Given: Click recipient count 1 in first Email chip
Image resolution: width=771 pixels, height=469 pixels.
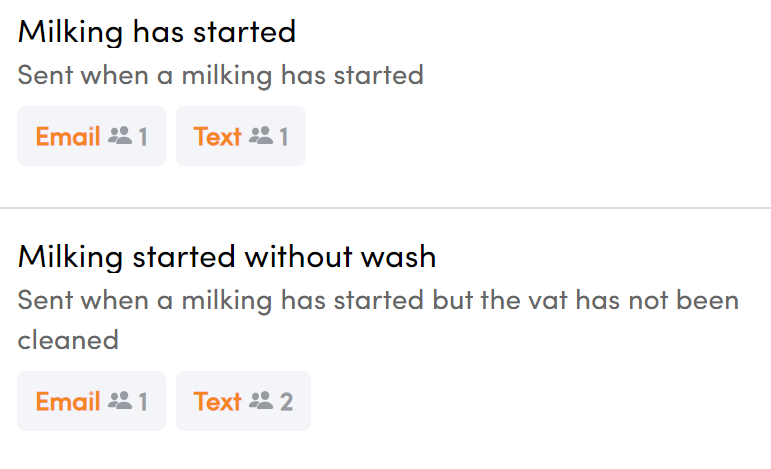Looking at the screenshot, I should click(143, 137).
